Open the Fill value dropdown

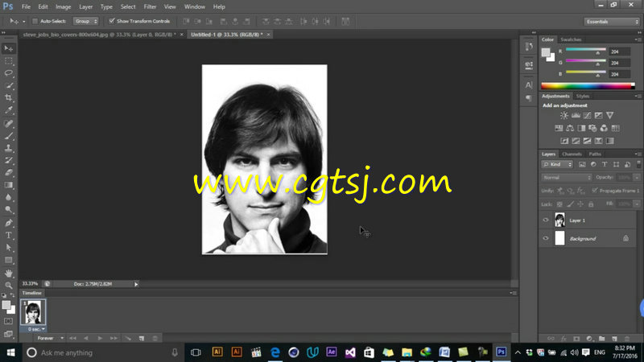click(x=637, y=204)
